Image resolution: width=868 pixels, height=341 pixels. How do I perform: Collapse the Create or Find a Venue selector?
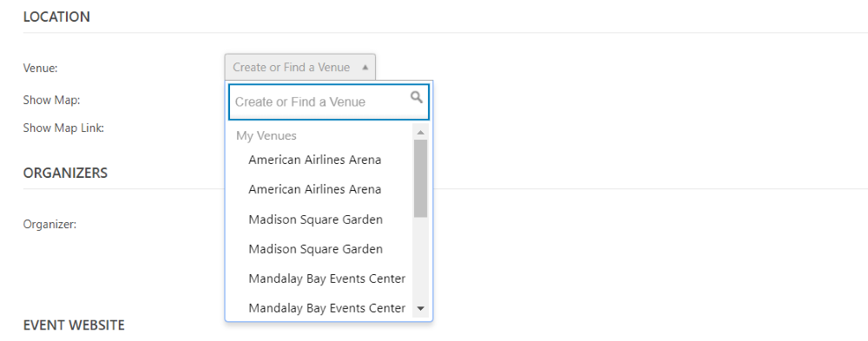coord(300,67)
